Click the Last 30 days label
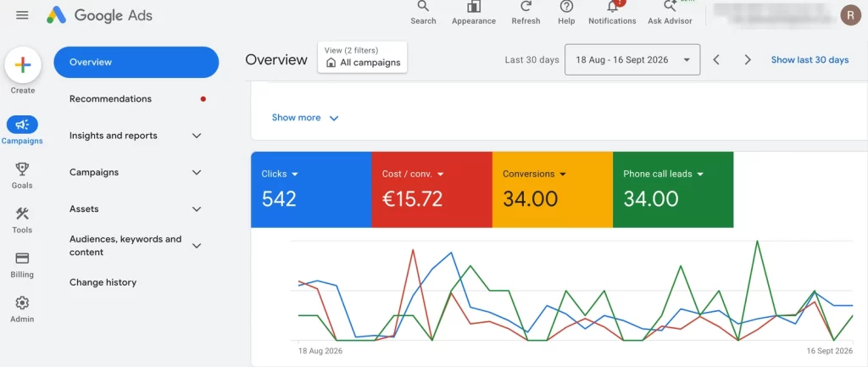Screen dimensions: 868x367 (x=532, y=60)
